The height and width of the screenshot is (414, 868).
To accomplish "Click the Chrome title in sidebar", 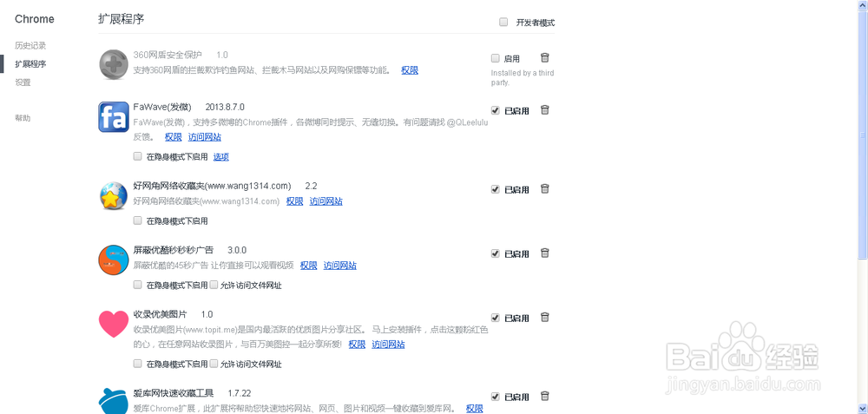I will point(35,19).
